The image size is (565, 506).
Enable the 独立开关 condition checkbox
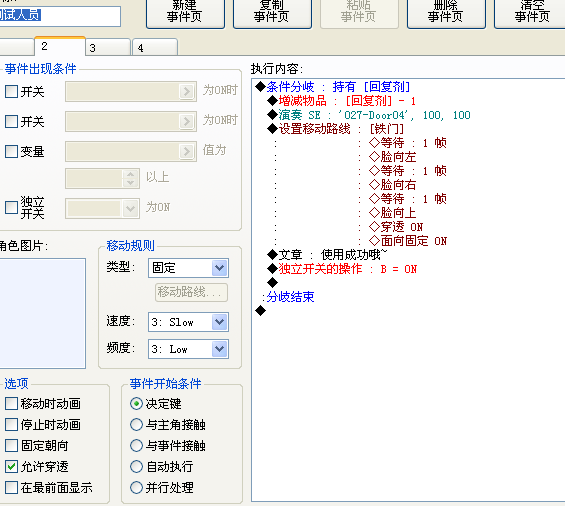[x=12, y=207]
